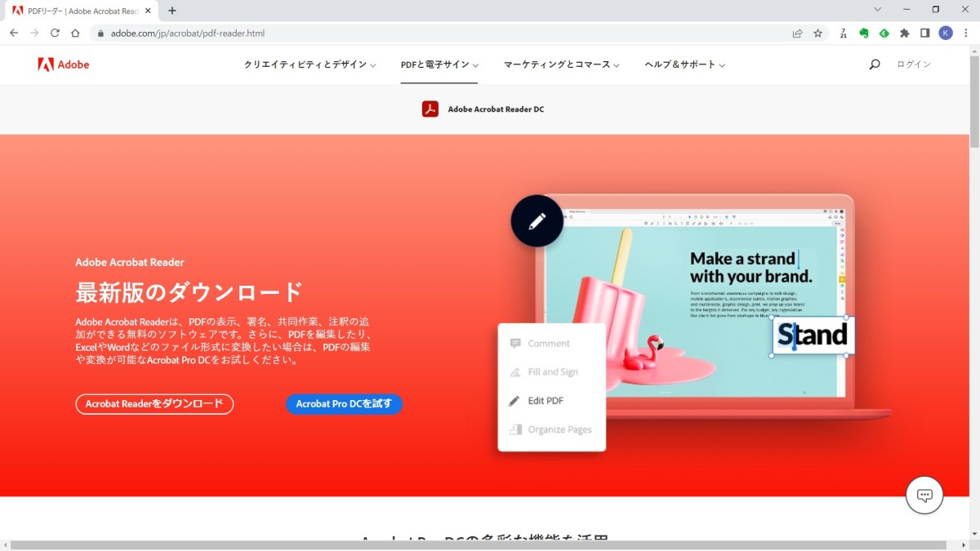Expand the PDFと電子サイン menu

[439, 64]
